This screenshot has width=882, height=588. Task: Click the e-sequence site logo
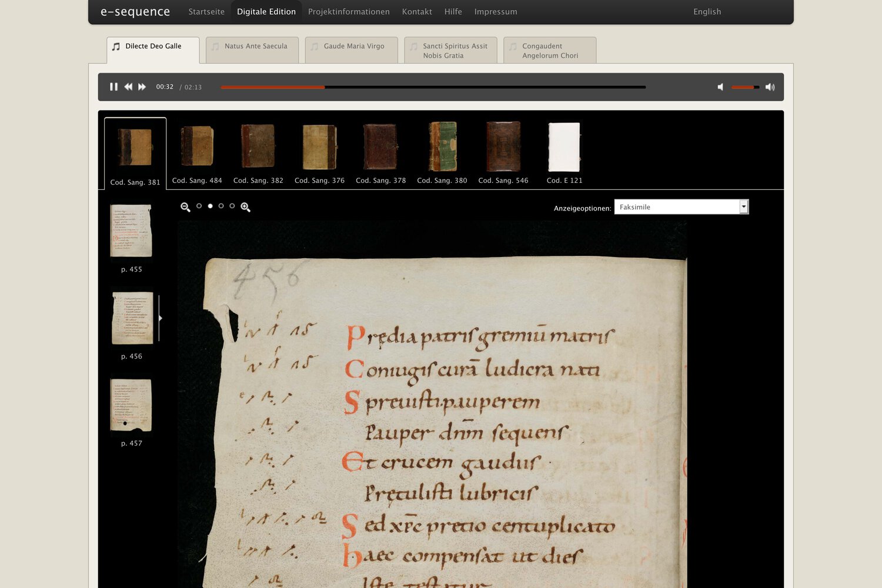(x=135, y=12)
